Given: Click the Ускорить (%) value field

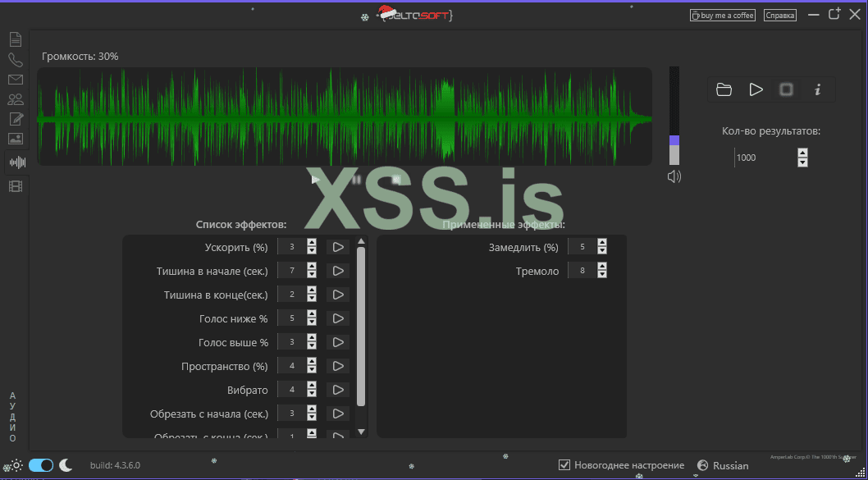Looking at the screenshot, I should [x=292, y=247].
